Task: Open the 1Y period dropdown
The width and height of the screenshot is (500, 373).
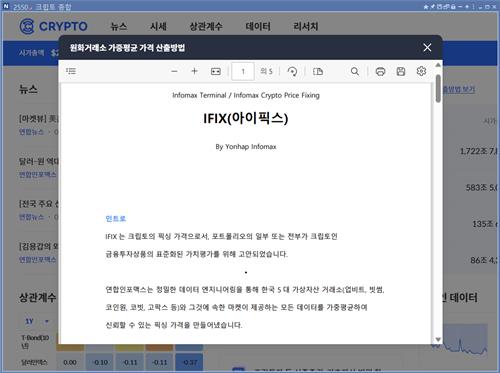Action: pos(37,321)
